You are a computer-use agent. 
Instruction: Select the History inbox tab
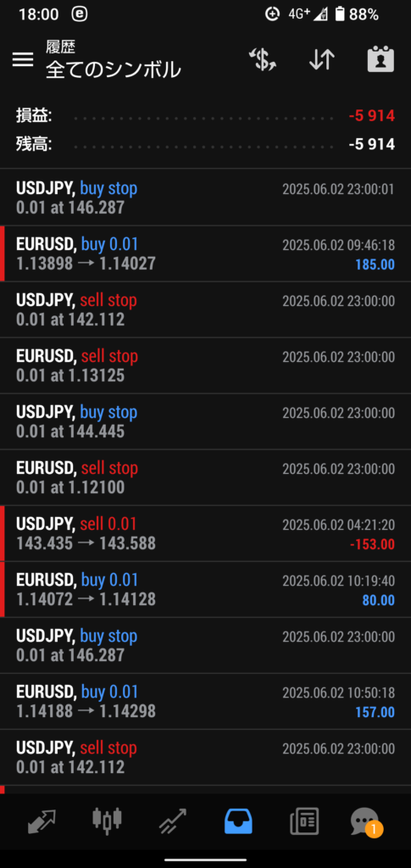(238, 821)
